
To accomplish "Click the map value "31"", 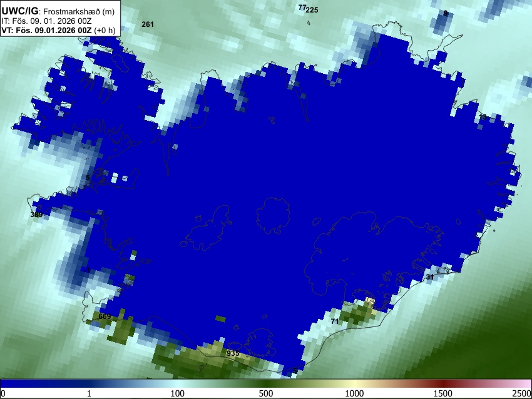I will point(430,277).
